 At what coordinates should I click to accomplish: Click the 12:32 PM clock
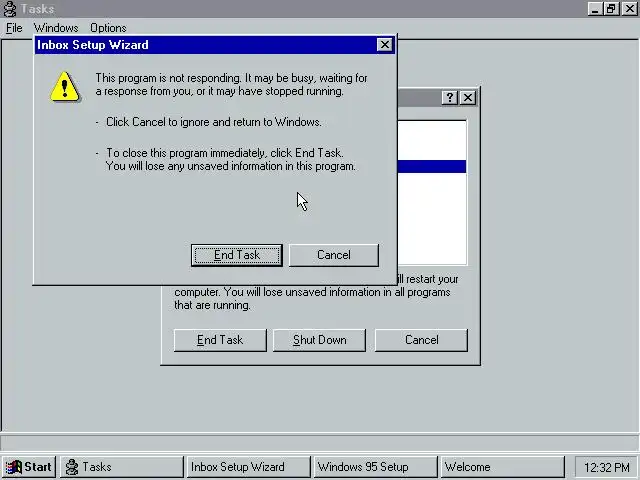607,467
